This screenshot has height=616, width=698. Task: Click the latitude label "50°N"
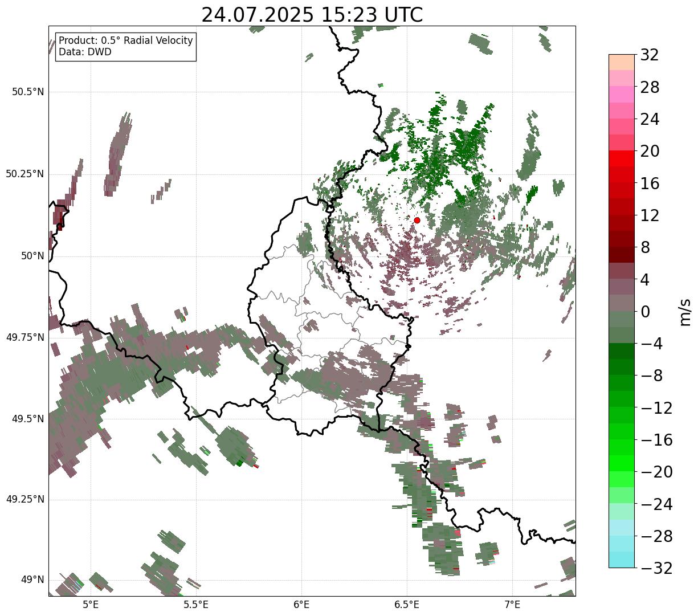[32, 256]
